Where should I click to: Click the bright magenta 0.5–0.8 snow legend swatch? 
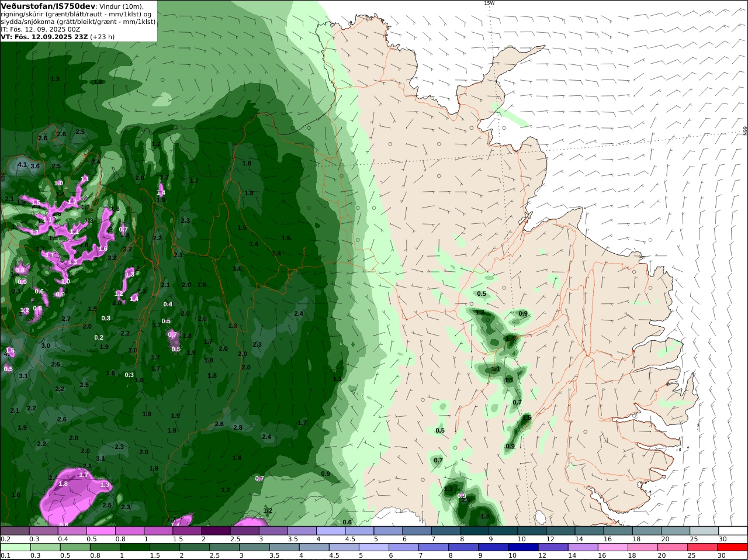101,531
